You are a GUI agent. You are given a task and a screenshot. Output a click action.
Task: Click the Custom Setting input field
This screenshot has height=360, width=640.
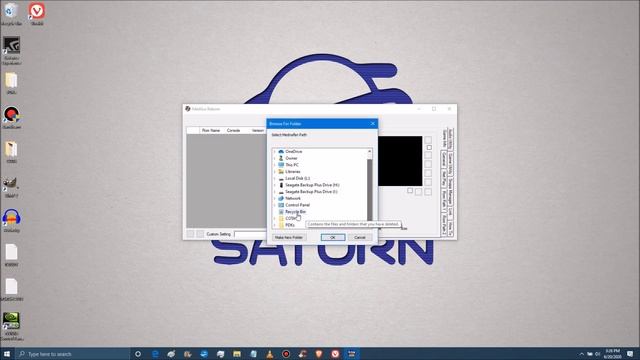(x=250, y=234)
